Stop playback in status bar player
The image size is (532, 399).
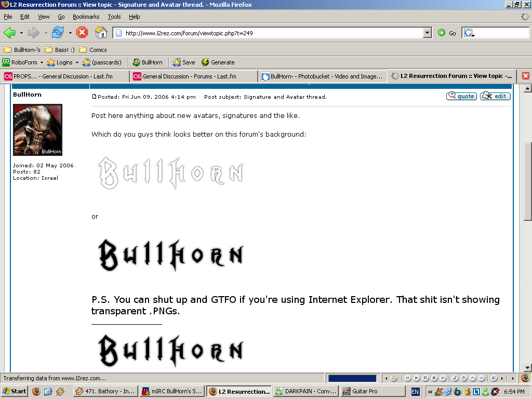tap(434, 378)
